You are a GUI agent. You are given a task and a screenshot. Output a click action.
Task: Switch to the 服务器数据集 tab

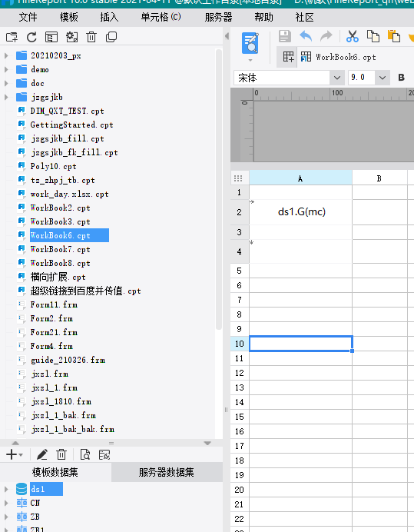point(167,472)
